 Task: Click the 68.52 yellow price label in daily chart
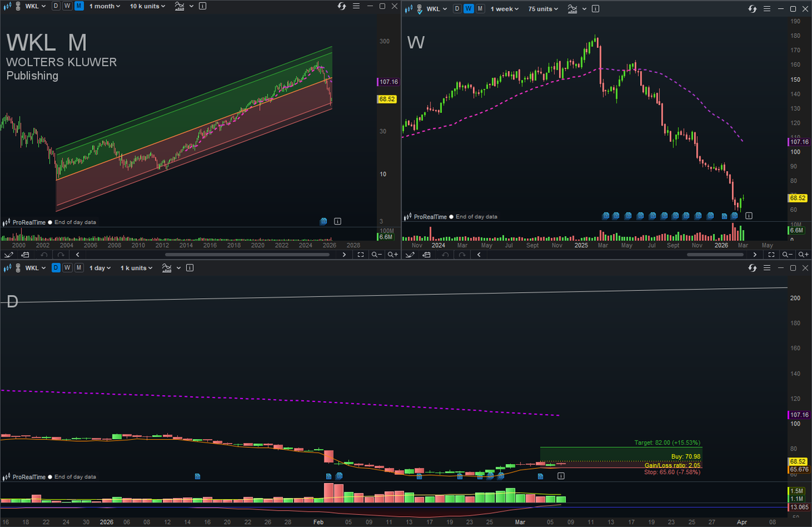pyautogui.click(x=798, y=461)
